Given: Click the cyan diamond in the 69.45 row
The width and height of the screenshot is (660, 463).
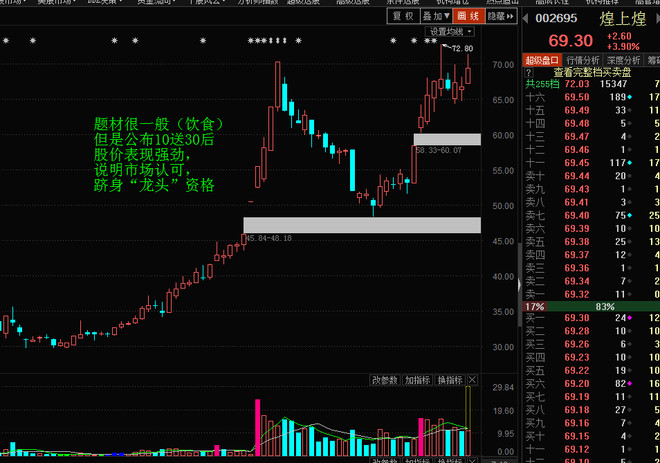Looking at the screenshot, I should (x=630, y=163).
